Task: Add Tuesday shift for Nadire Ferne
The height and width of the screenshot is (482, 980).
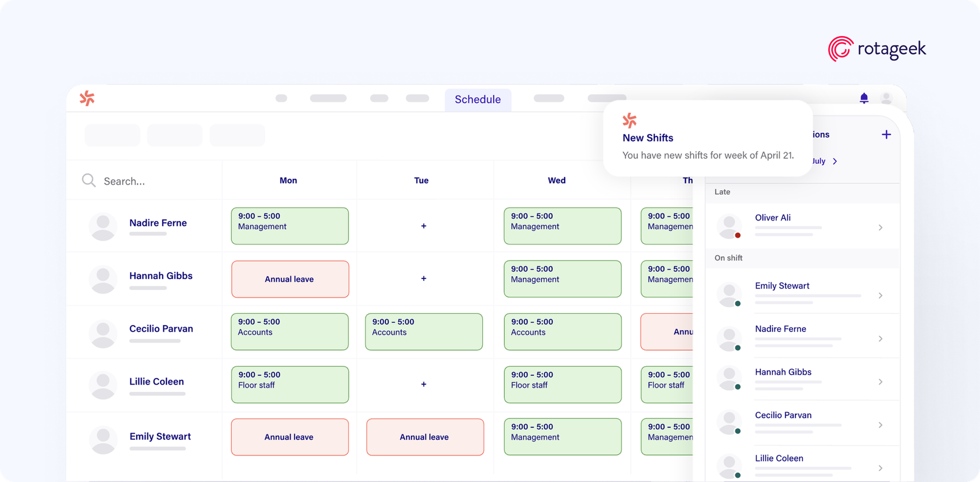Action: click(424, 226)
